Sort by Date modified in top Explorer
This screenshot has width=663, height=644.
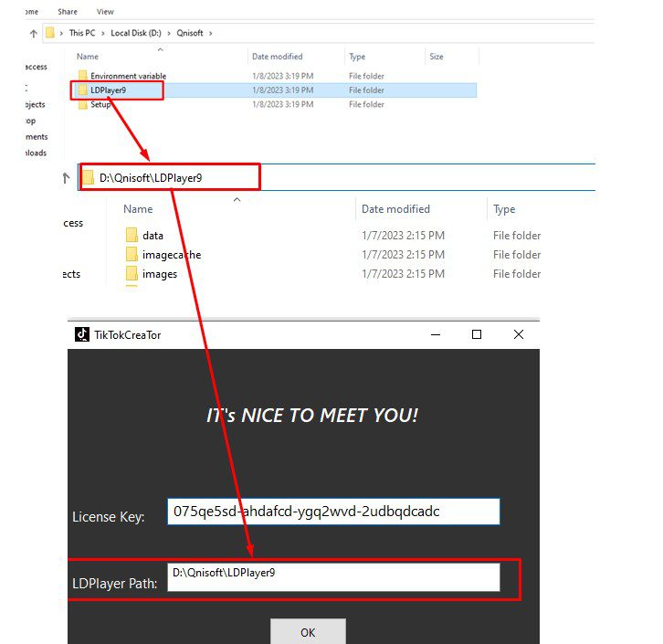pyautogui.click(x=278, y=57)
